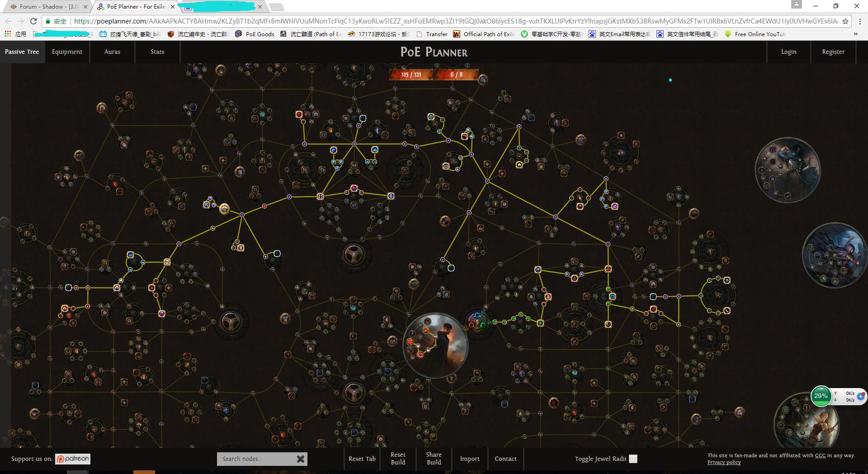The width and height of the screenshot is (868, 474).
Task: Toggle the Jewel Radii checkbox
Action: tap(633, 459)
